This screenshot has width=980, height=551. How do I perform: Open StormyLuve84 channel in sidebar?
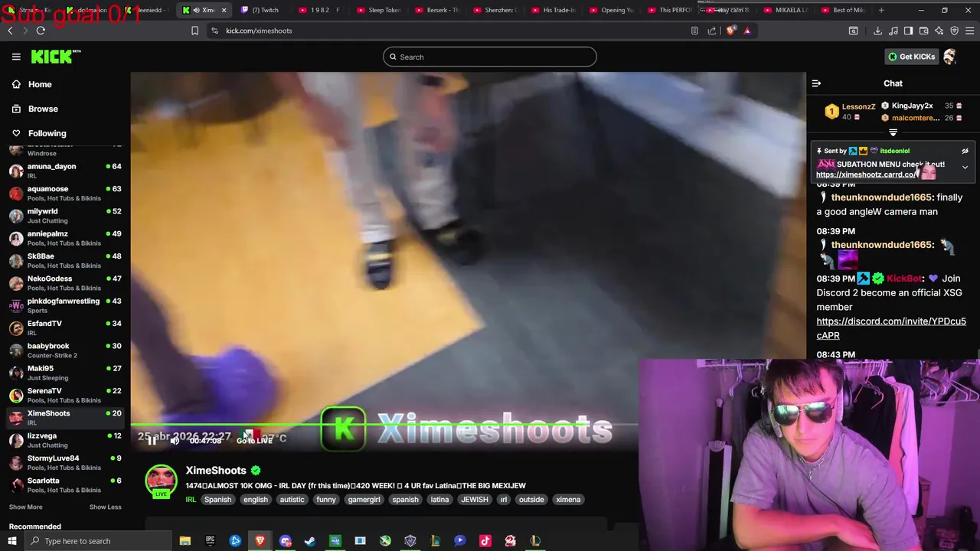(65, 462)
